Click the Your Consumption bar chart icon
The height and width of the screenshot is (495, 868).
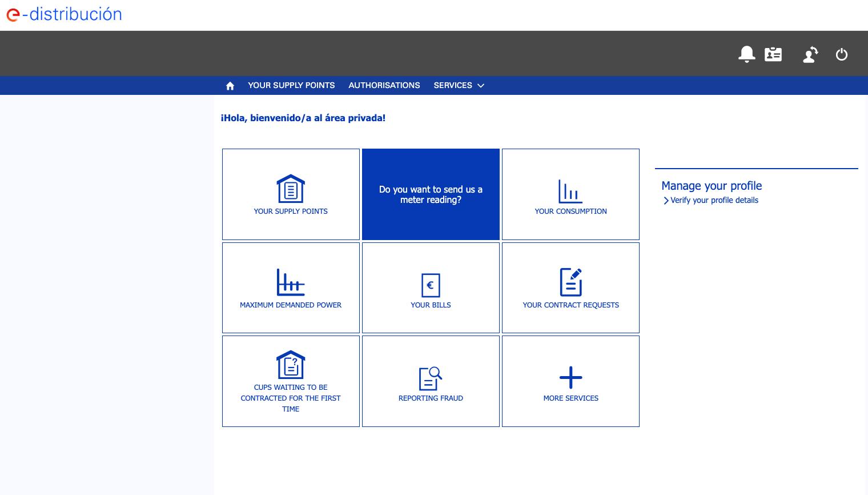(x=570, y=191)
